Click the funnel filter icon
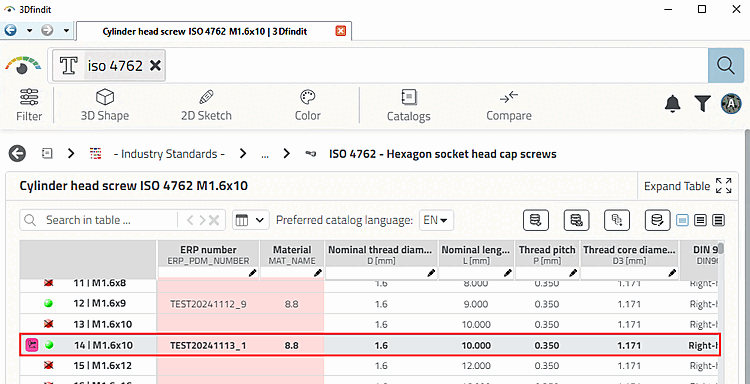The width and height of the screenshot is (750, 384). click(x=702, y=103)
